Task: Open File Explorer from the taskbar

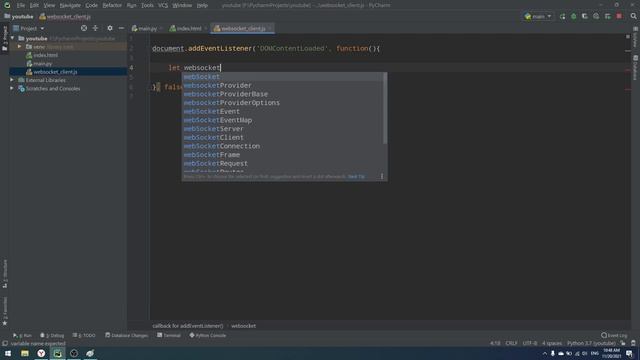Action: pyautogui.click(x=25, y=353)
